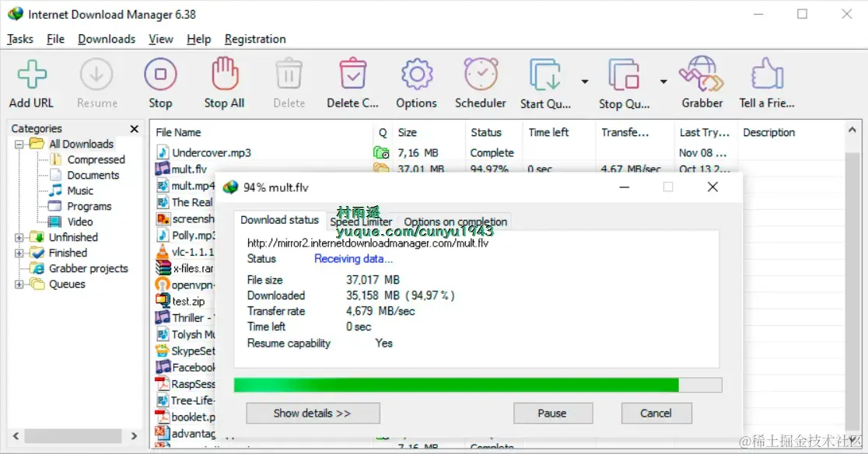Open the File menu
The height and width of the screenshot is (454, 868).
(55, 39)
